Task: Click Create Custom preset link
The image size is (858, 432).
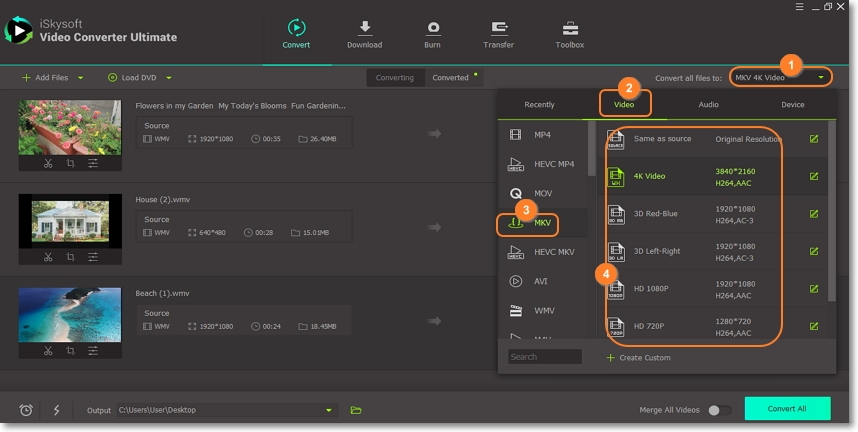Action: (x=644, y=357)
